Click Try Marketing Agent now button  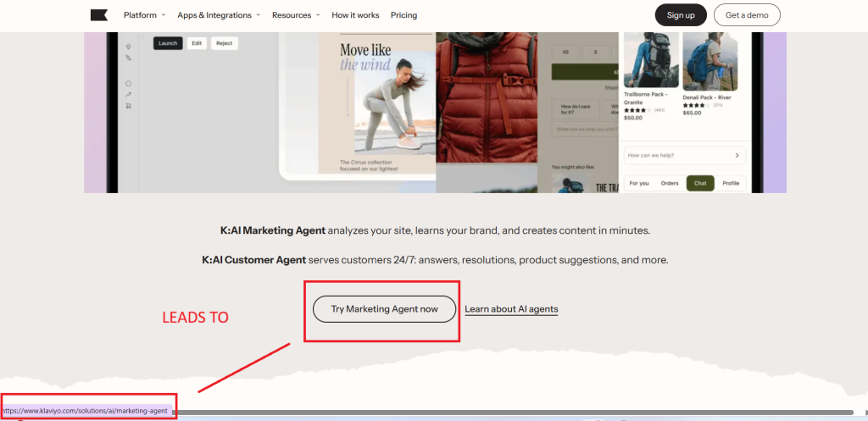[x=384, y=308]
